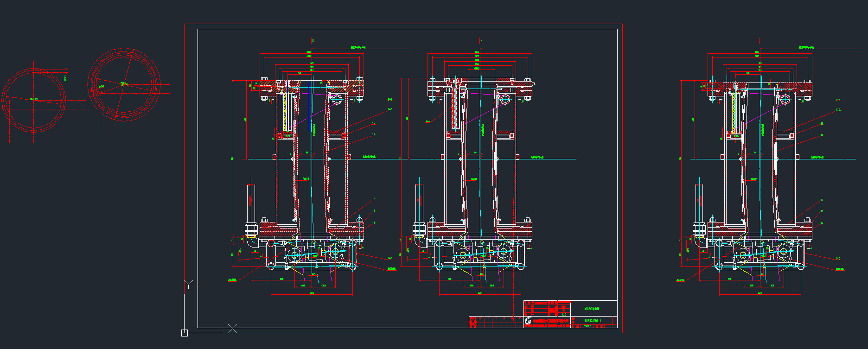
Task: Click center of the larger red circle sketch
Action: pos(124,84)
